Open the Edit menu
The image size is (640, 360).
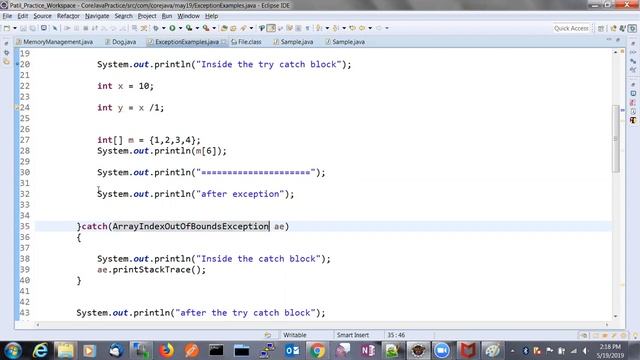point(22,16)
